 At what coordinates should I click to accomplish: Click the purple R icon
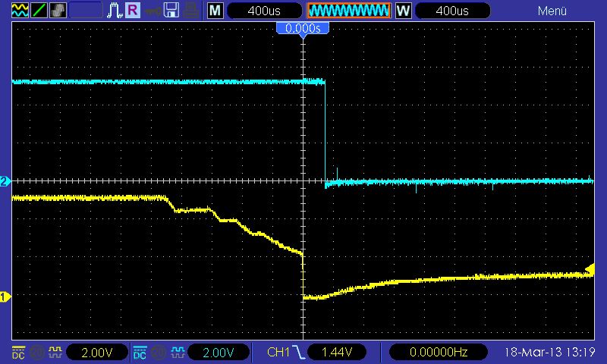133,11
